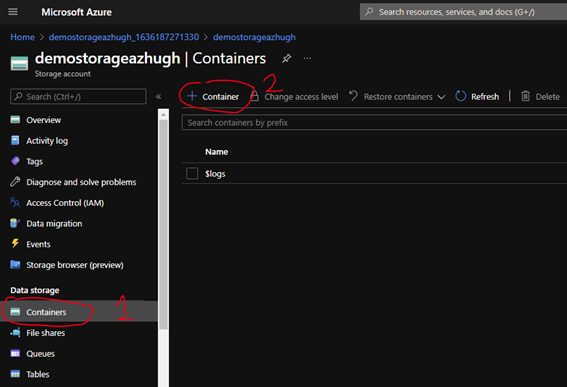Open the ellipsis more options menu
The width and height of the screenshot is (567, 387).
point(307,58)
